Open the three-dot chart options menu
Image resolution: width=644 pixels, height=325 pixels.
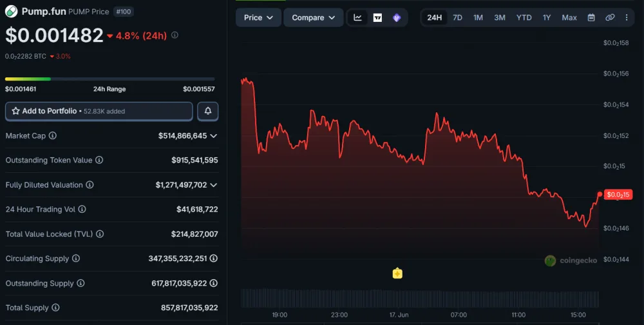pyautogui.click(x=627, y=17)
